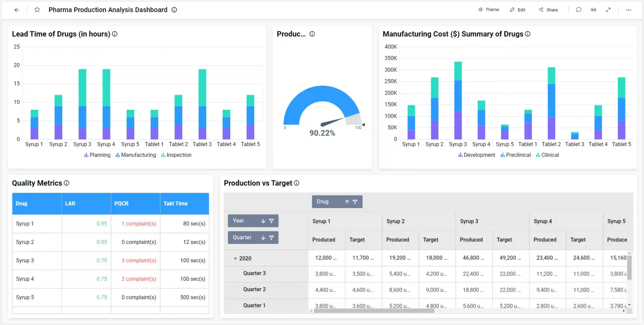Collapse the 2020 year row
This screenshot has width=644, height=325.
(x=235, y=259)
